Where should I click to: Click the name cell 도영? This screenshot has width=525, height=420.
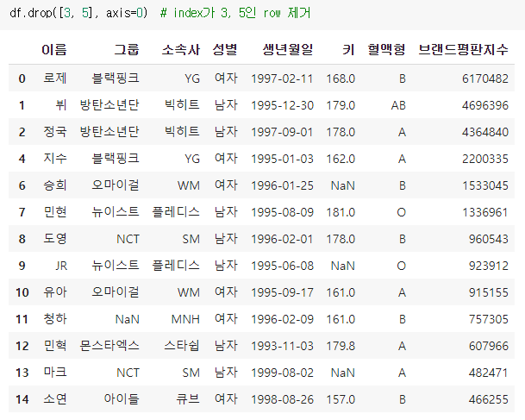click(x=55, y=239)
